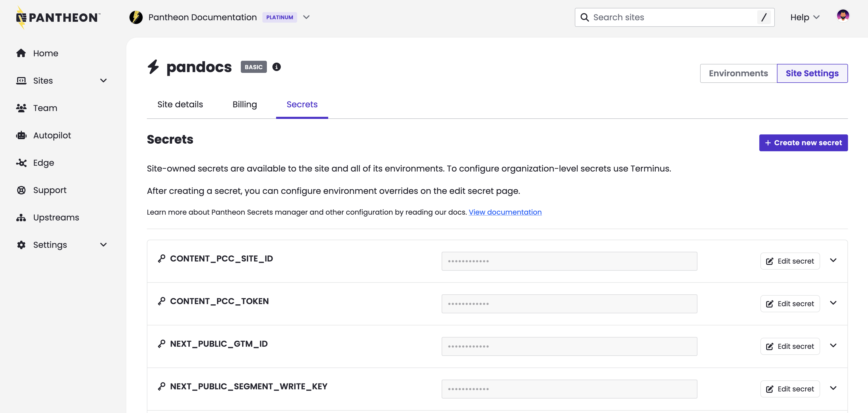Expand the CONTENT_PCC_SITE_ID secret row
This screenshot has width=868, height=413.
pyautogui.click(x=833, y=260)
